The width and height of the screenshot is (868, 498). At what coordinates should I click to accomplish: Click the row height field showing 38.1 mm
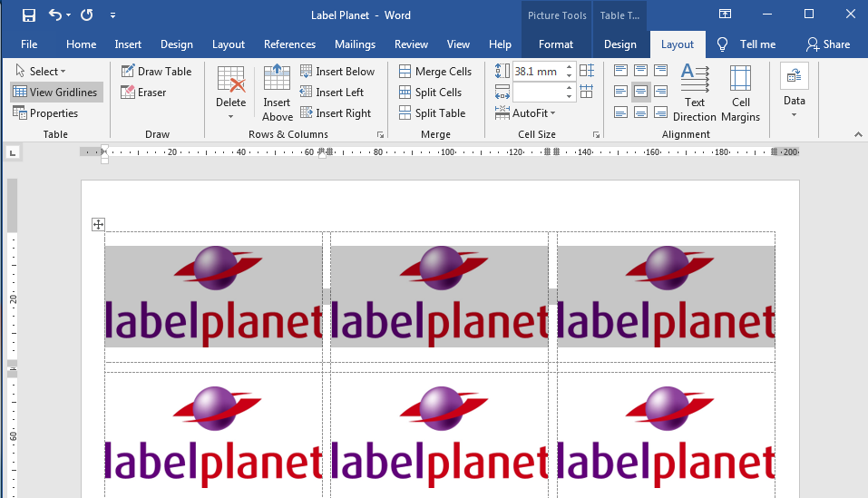click(x=538, y=72)
